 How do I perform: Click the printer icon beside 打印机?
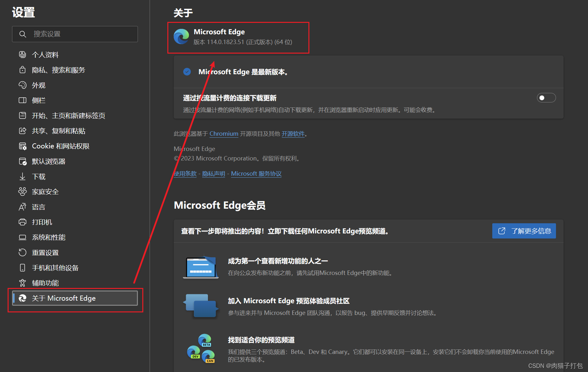coord(23,222)
